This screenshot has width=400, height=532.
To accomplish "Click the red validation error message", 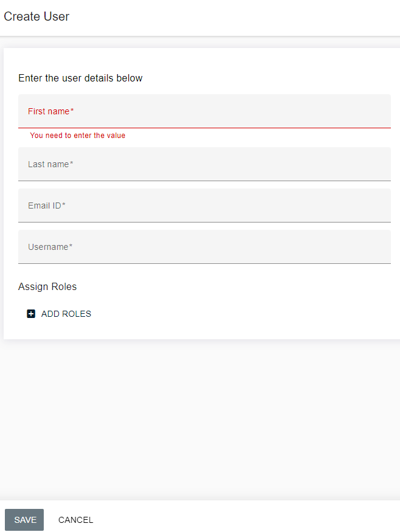I will click(x=77, y=136).
